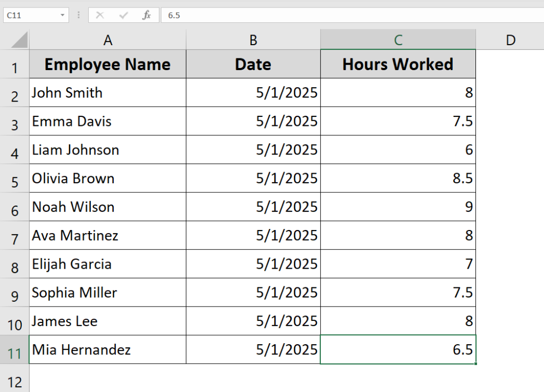Click the Name Box showing C11

[29, 15]
